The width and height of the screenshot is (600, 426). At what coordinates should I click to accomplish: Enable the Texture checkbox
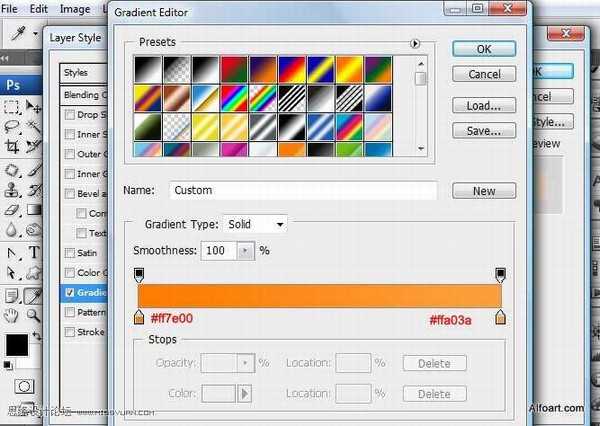(x=81, y=233)
